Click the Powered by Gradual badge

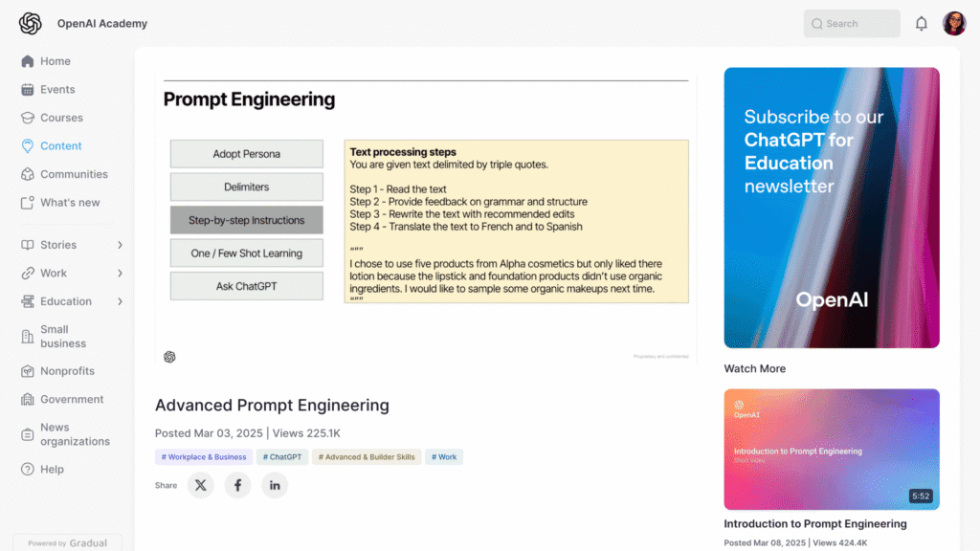(68, 543)
